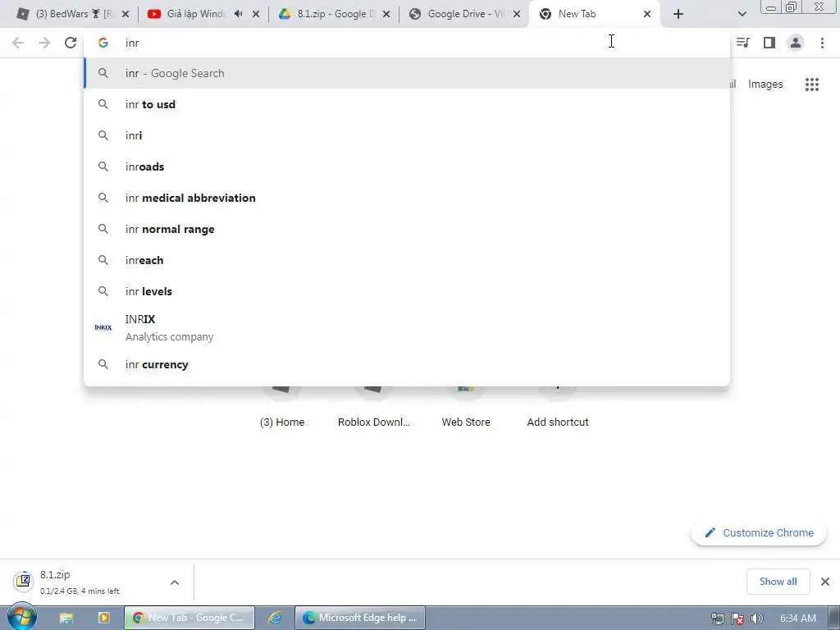Screen dimensions: 840x630
Task: Open the 6:34 AM clock
Action: tap(797, 619)
